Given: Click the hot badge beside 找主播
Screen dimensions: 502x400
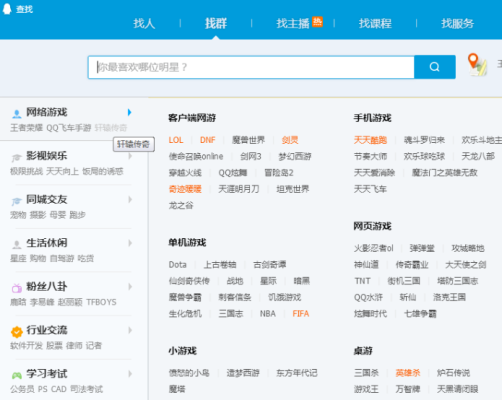Looking at the screenshot, I should pos(317,22).
